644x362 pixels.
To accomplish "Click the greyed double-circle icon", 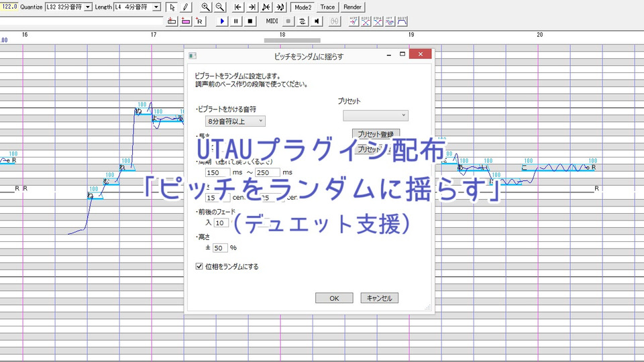I will 335,21.
